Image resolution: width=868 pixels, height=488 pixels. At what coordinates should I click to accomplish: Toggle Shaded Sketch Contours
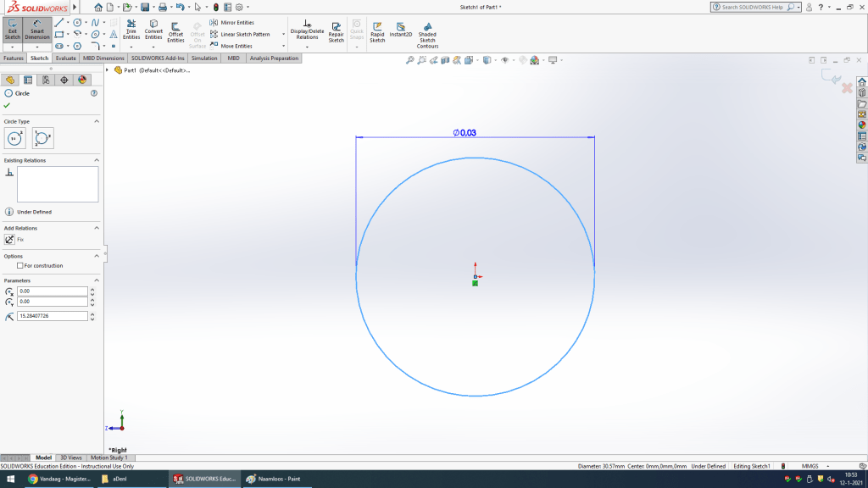click(427, 34)
